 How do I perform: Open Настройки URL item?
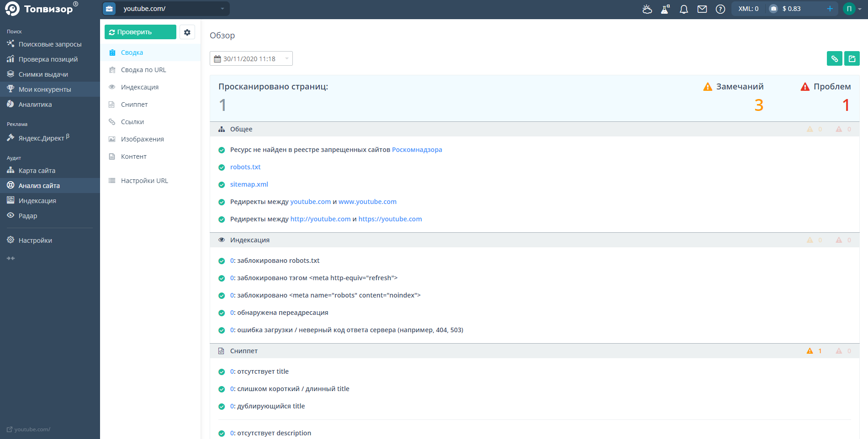pos(150,181)
